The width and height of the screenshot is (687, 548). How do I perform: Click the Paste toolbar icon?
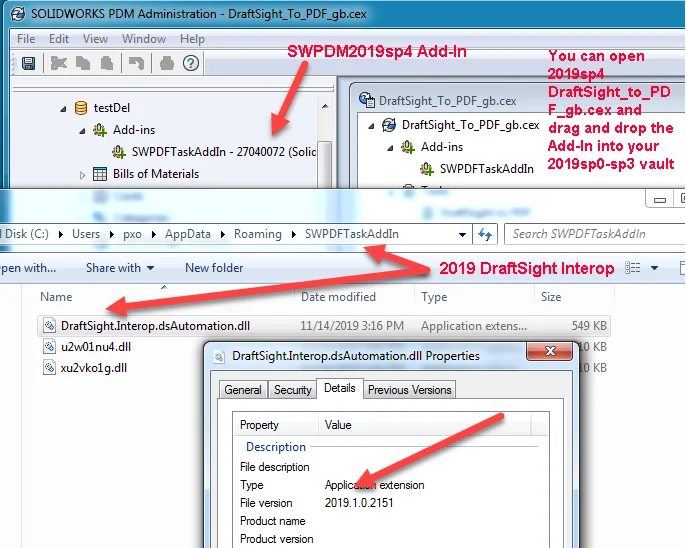tap(107, 64)
